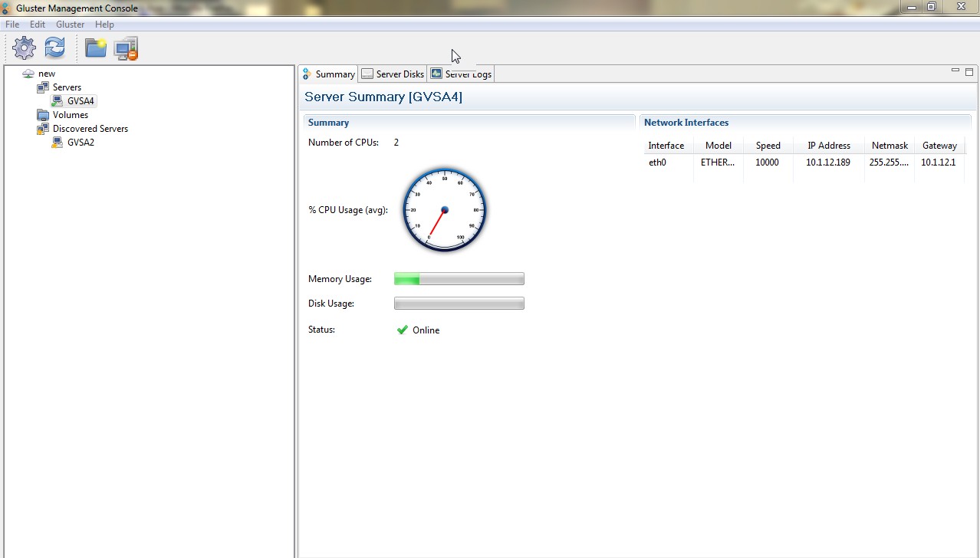
Task: Click the cluster icon beside 'new'
Action: 28,74
